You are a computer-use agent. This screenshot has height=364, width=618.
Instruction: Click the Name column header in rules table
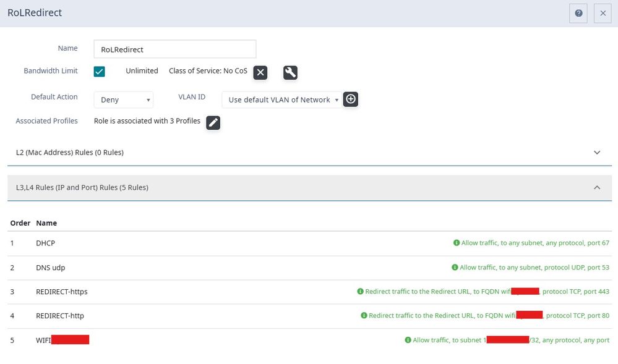[x=46, y=223]
